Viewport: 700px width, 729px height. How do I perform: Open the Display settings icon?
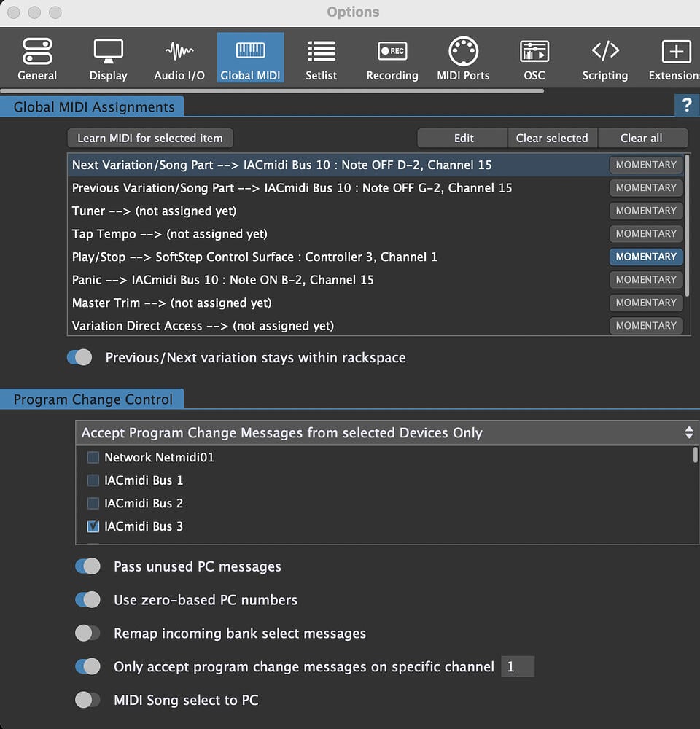(x=108, y=52)
